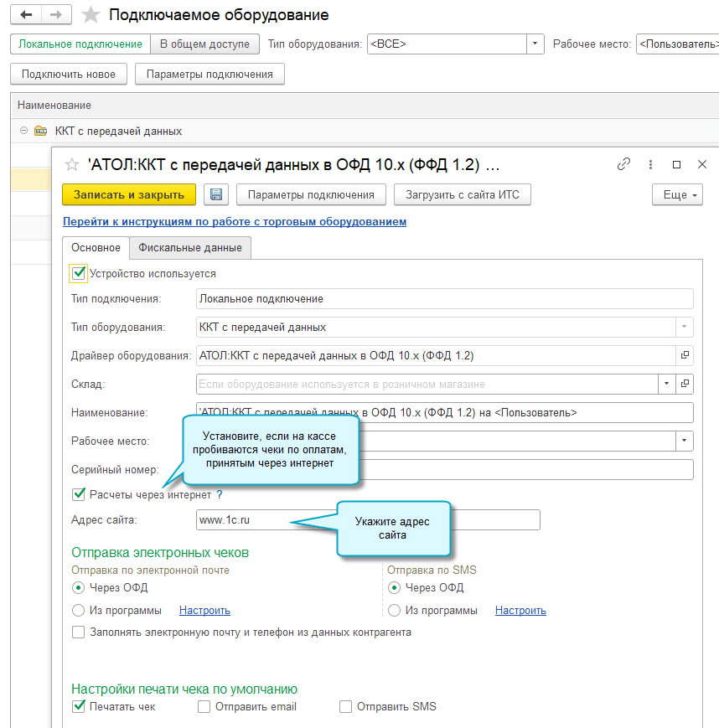This screenshot has height=728, width=719.
Task: Select Через ОФД for email sending
Action: pyautogui.click(x=78, y=588)
